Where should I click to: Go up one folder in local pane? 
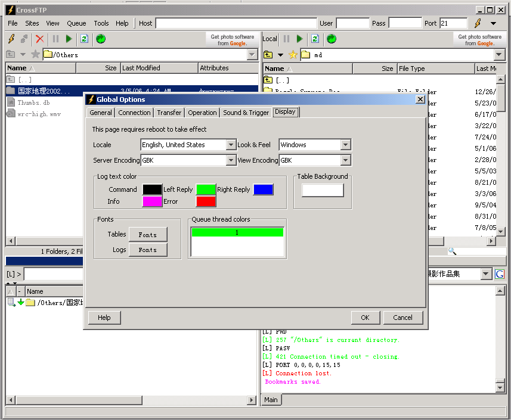[268, 55]
